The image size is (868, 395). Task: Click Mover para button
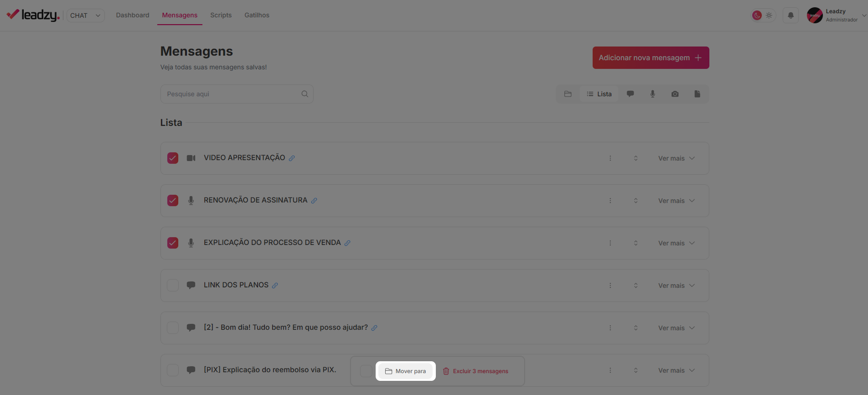[x=405, y=371]
